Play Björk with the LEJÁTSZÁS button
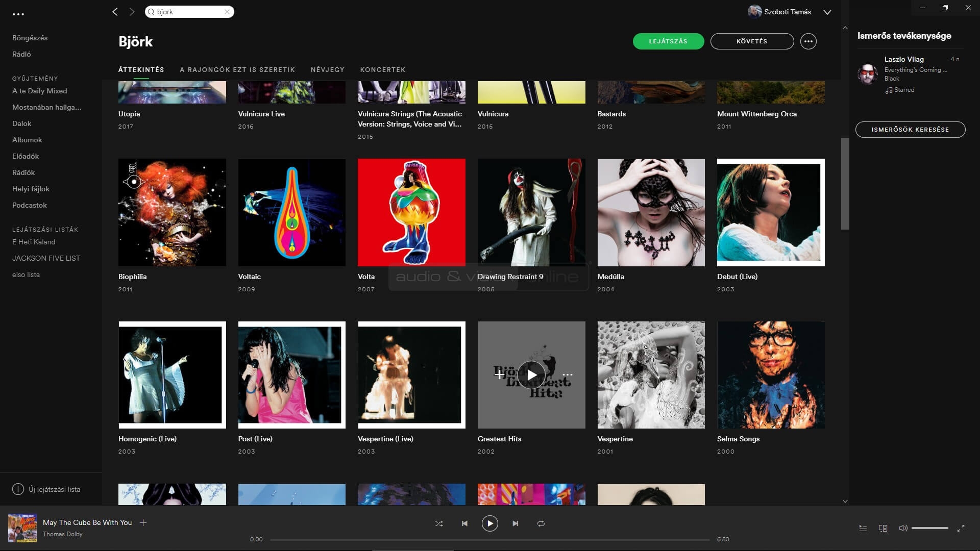The width and height of the screenshot is (980, 551). (668, 41)
